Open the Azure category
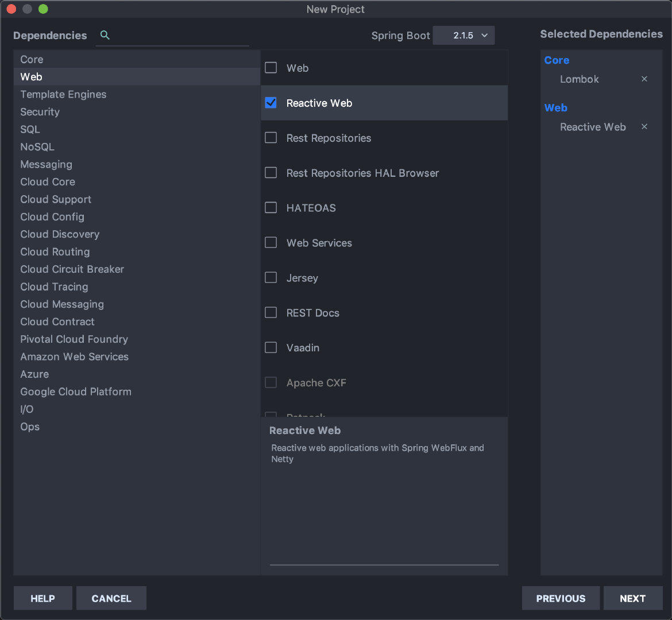The width and height of the screenshot is (672, 620). point(137,374)
